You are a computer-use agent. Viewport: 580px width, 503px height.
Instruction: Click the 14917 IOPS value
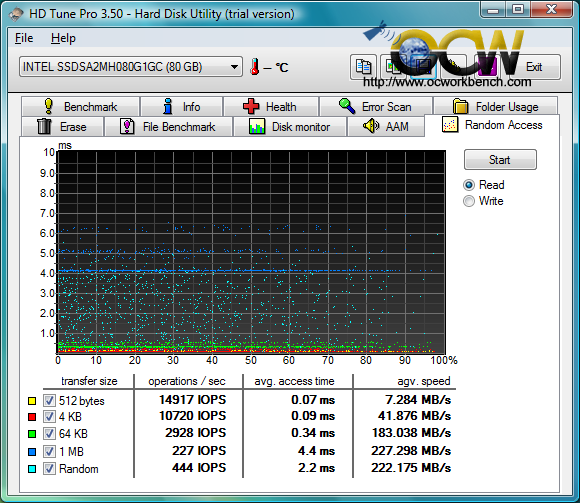192,400
